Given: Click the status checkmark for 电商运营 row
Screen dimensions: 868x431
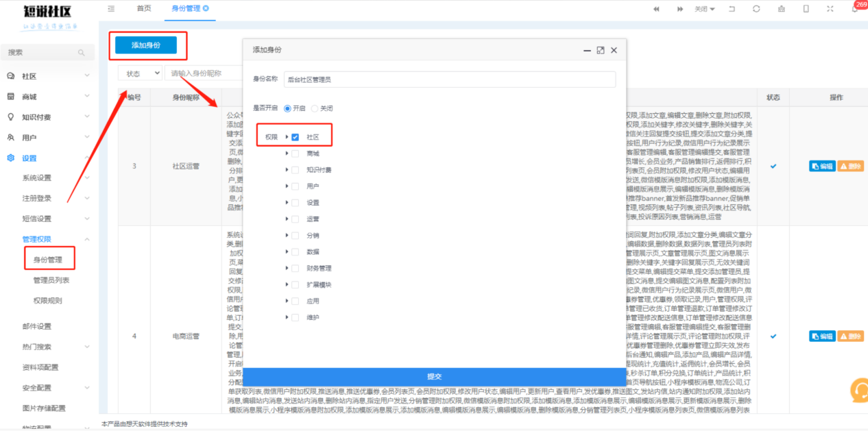Looking at the screenshot, I should pyautogui.click(x=773, y=336).
